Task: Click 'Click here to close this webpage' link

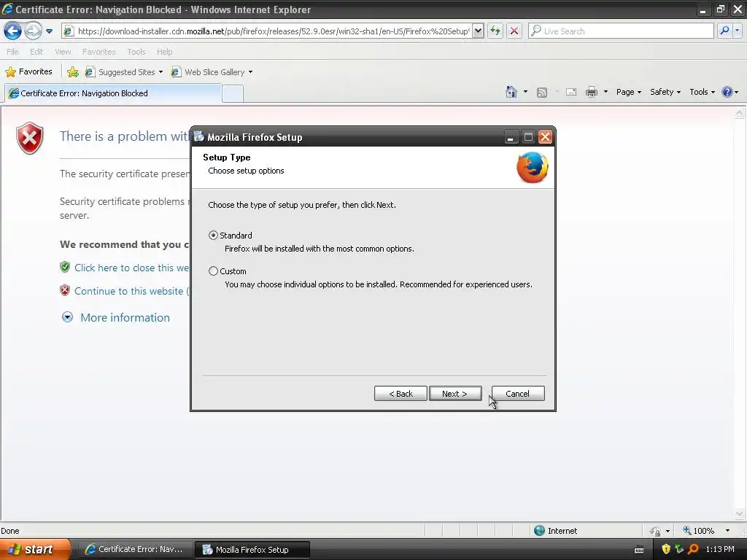Action: 131,268
